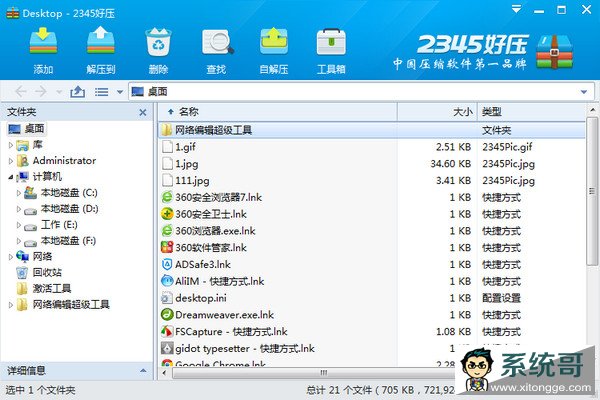
Task: Click the AliIM 快捷方式.lnk icon
Action: 167,281
